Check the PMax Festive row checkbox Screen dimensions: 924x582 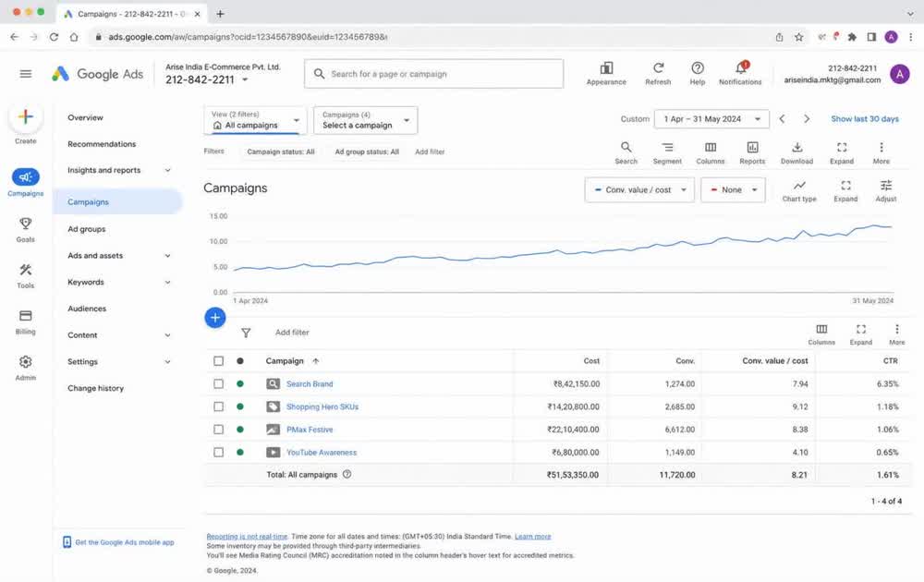tap(219, 430)
